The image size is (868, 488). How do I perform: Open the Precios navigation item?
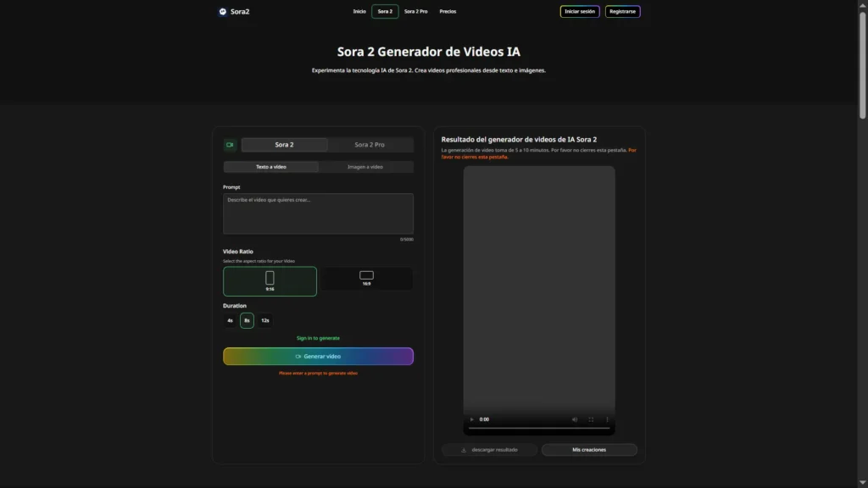click(x=448, y=11)
